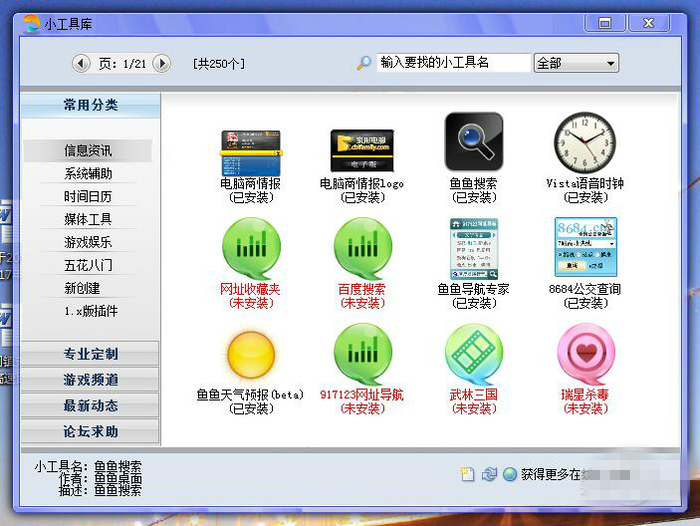Select the 时间日历 category

point(88,196)
